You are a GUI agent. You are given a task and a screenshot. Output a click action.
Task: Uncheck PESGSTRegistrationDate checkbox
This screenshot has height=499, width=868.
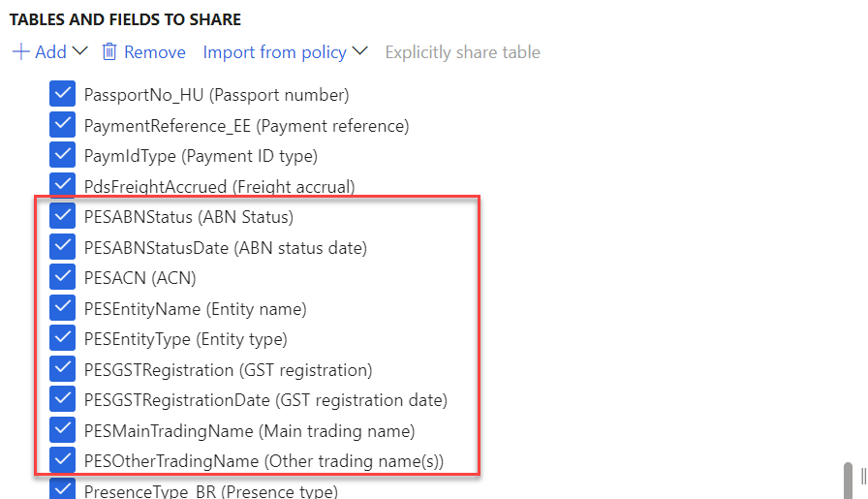63,399
